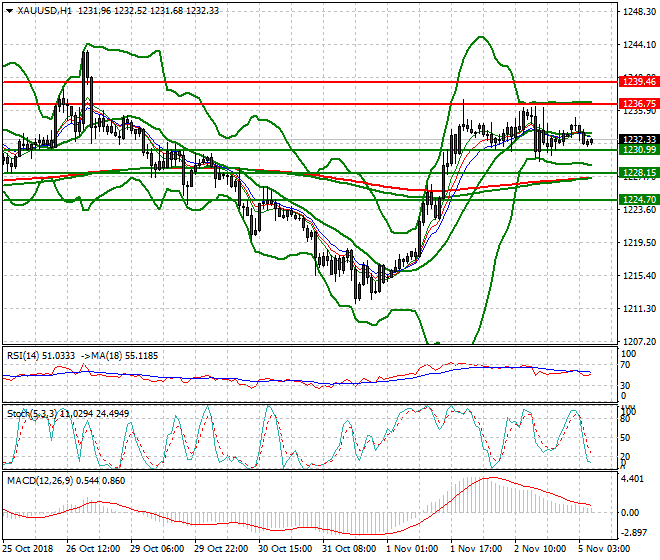The width and height of the screenshot is (660, 560).
Task: Click the 1219.50 price scale value
Action: (x=639, y=243)
